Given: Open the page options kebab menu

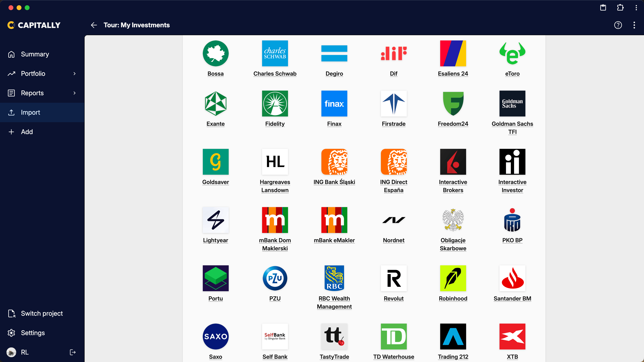Looking at the screenshot, I should point(634,25).
